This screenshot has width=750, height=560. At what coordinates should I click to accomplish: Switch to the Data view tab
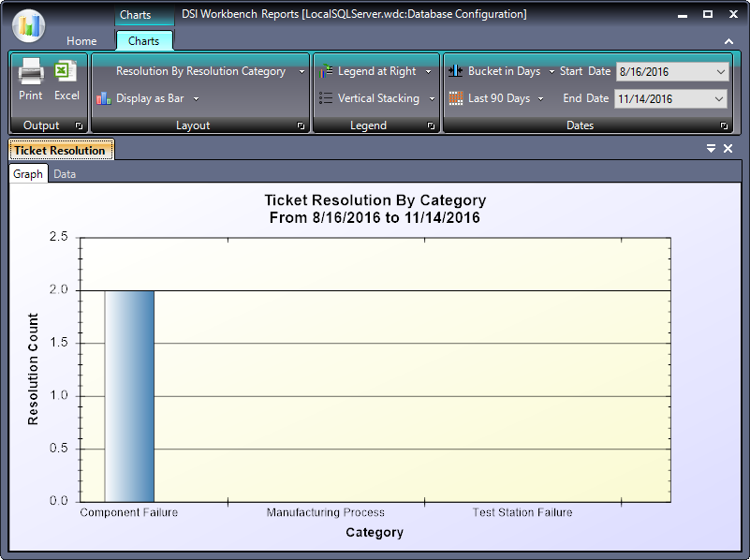pos(65,174)
